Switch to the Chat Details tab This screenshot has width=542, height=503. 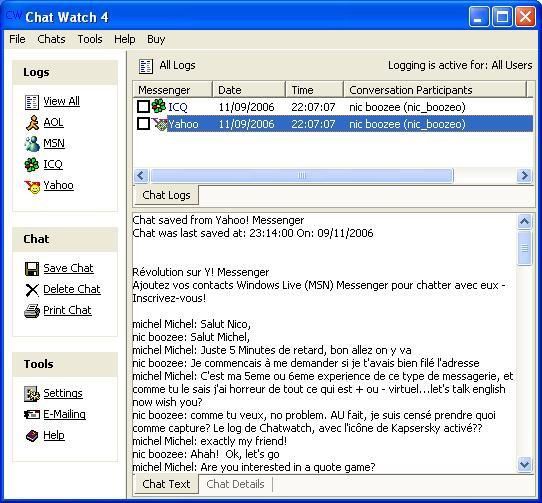[x=235, y=484]
